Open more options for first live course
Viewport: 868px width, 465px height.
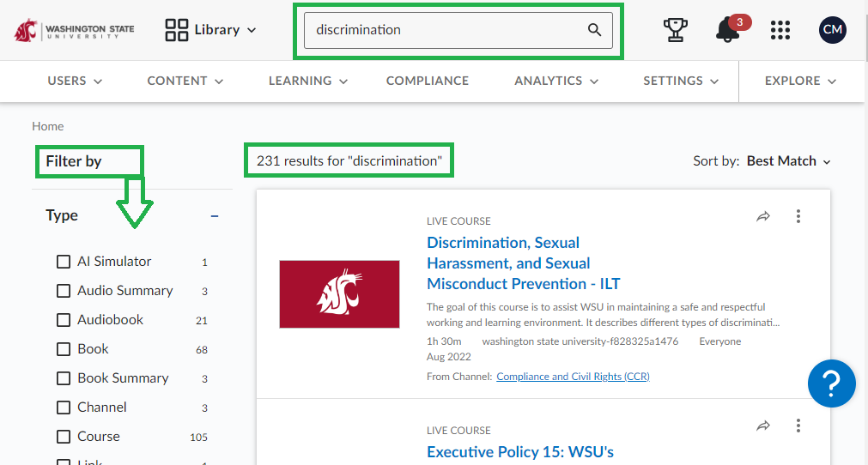coord(798,216)
